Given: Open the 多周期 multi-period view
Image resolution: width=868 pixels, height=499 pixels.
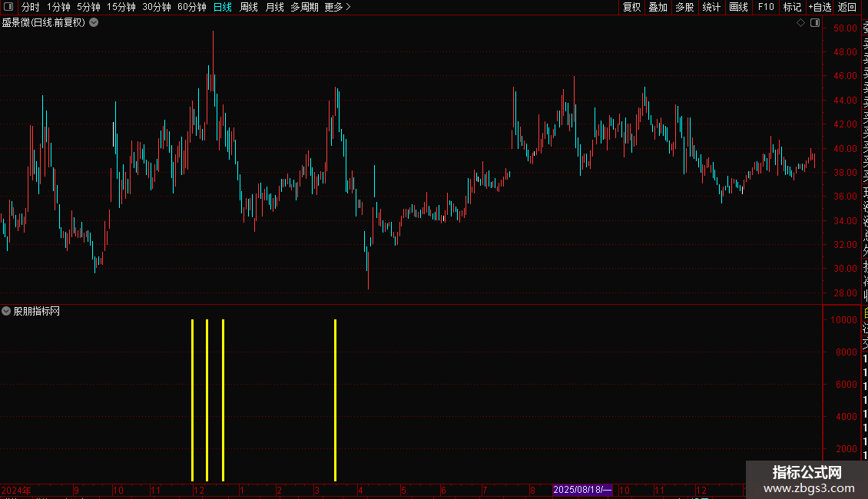Looking at the screenshot, I should [304, 7].
